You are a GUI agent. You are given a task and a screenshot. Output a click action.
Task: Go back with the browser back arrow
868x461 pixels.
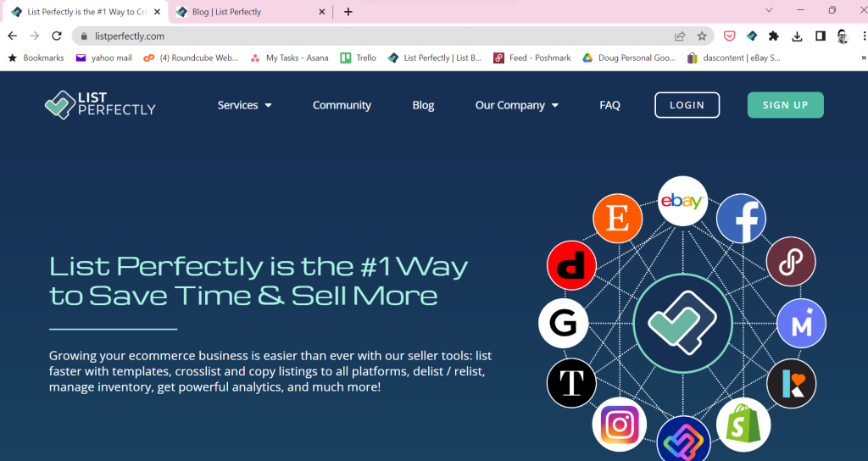pos(12,36)
